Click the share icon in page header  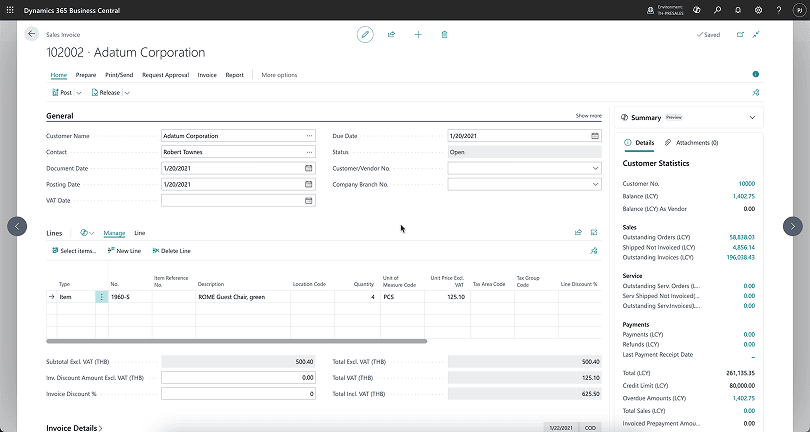[x=392, y=35]
